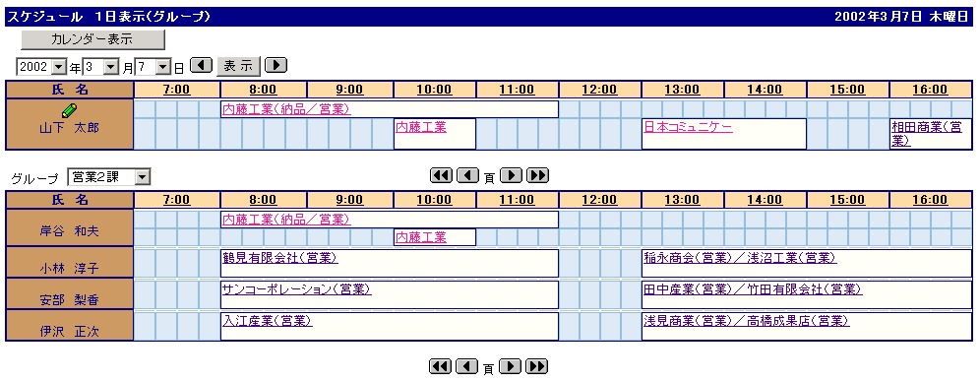The width and height of the screenshot is (980, 382).
Task: Select the 10:00 header in top table
Action: point(434,90)
